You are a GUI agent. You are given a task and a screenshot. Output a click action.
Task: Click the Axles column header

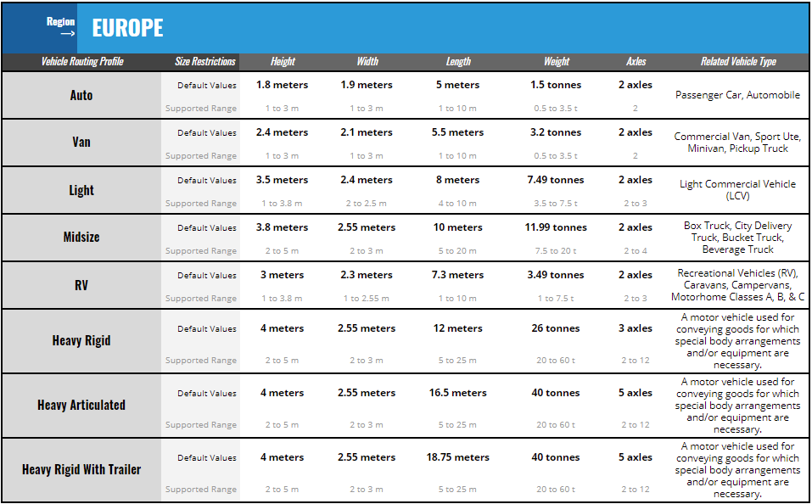pos(636,60)
